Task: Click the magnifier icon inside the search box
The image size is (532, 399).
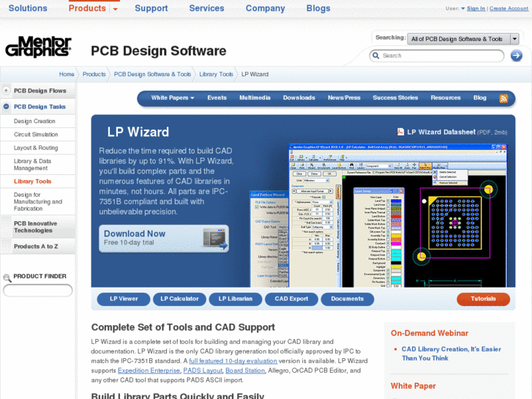Action: point(376,56)
